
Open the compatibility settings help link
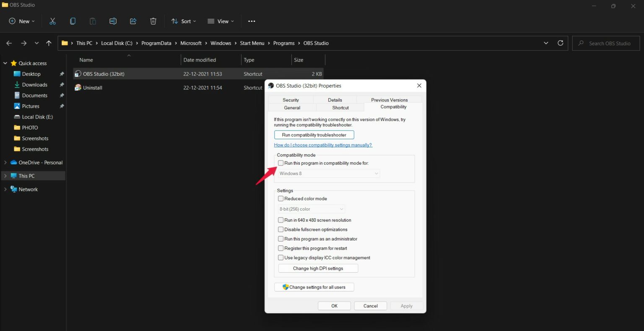323,145
